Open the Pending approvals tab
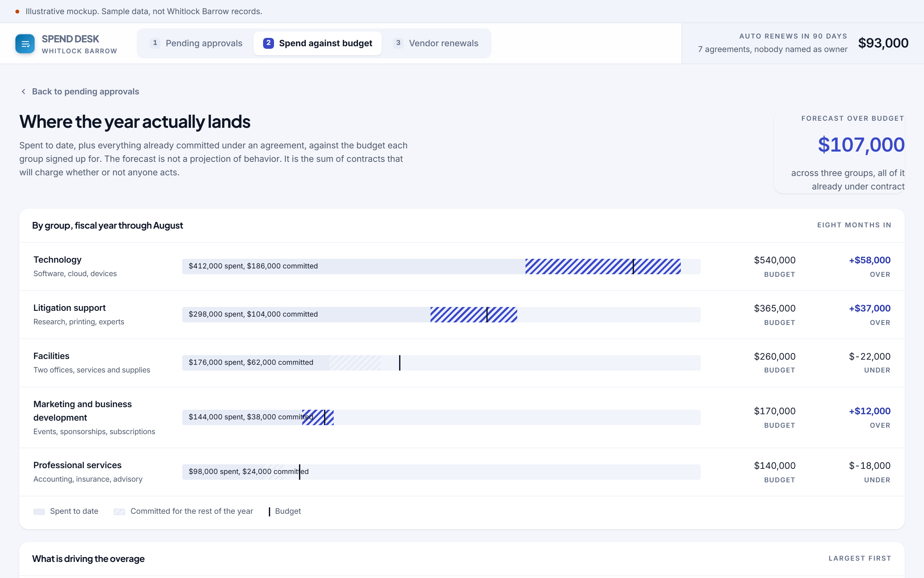This screenshot has height=578, width=924. pos(196,43)
